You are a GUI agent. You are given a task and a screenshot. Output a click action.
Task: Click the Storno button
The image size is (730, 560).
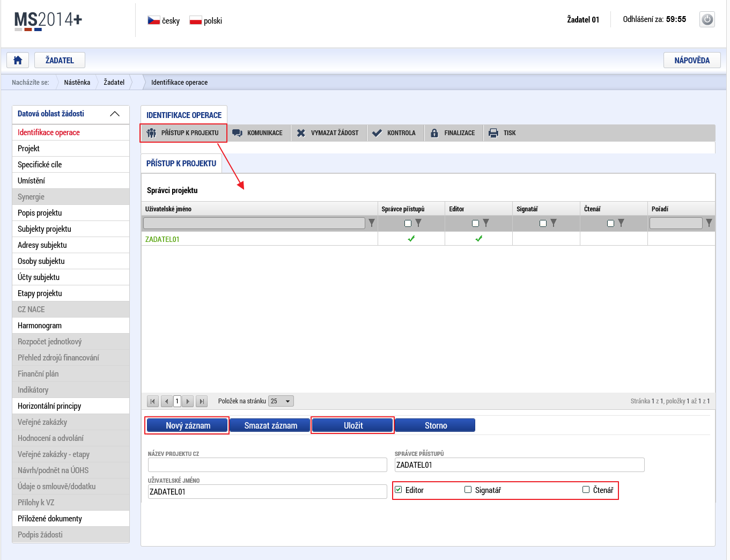(x=436, y=425)
